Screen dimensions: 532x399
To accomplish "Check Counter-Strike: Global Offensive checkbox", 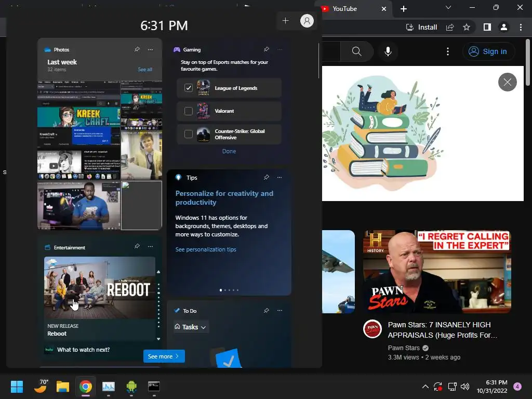I will [188, 134].
